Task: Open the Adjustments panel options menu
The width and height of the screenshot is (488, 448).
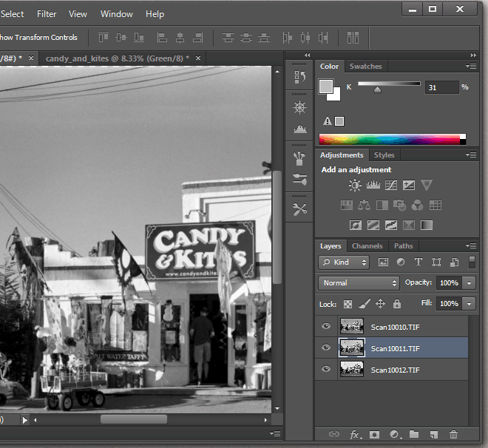Action: tap(471, 155)
